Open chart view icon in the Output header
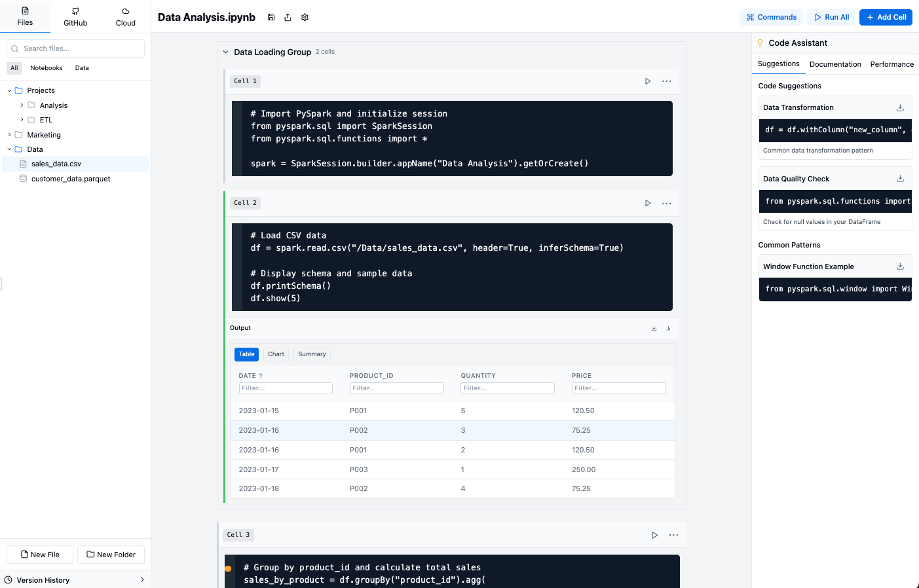 point(668,328)
